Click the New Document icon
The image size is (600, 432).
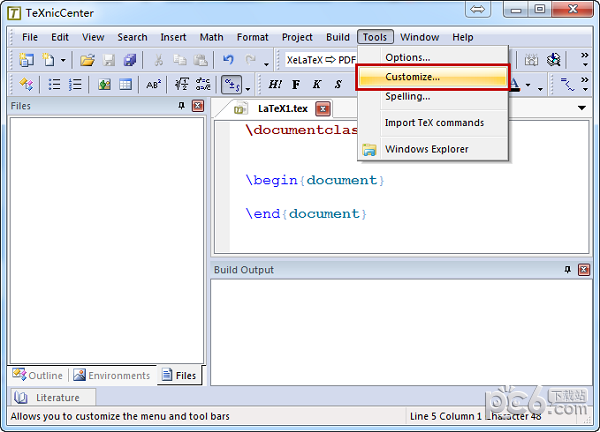pyautogui.click(x=48, y=60)
